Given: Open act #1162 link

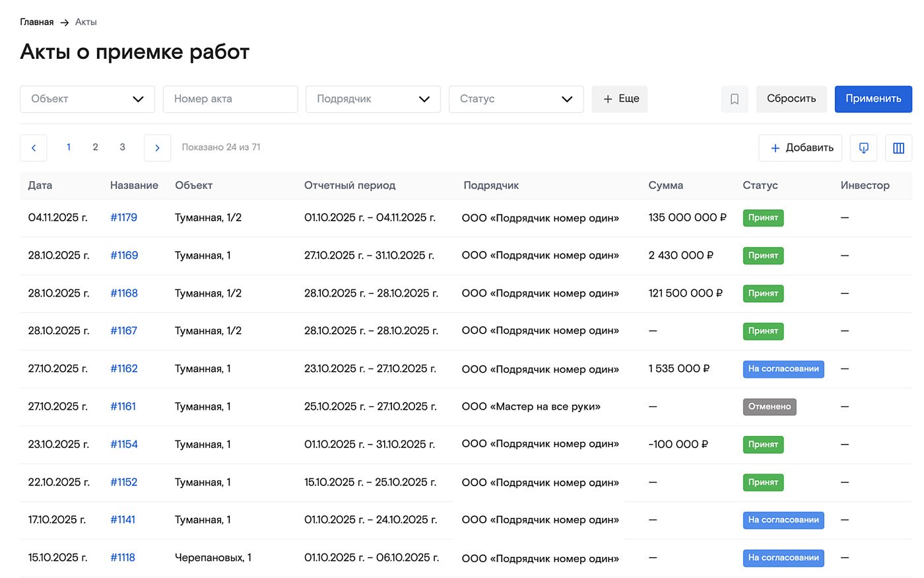Looking at the screenshot, I should tap(123, 369).
